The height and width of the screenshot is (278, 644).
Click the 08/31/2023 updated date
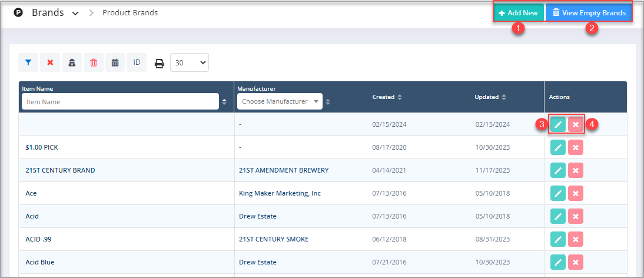tap(492, 239)
